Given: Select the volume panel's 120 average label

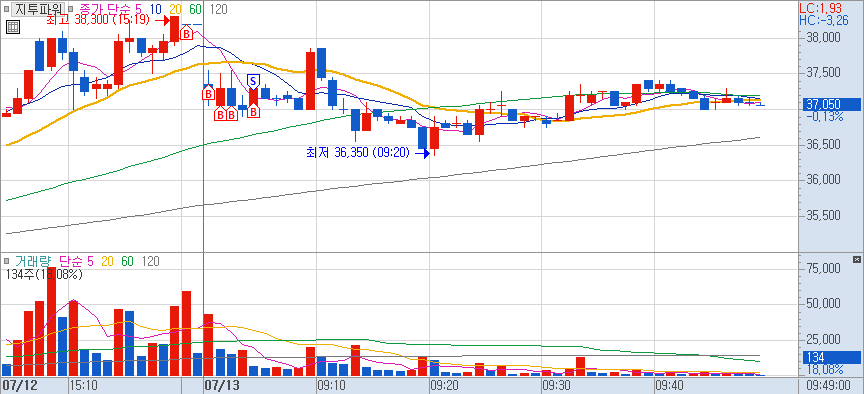Looking at the screenshot, I should (150, 261).
